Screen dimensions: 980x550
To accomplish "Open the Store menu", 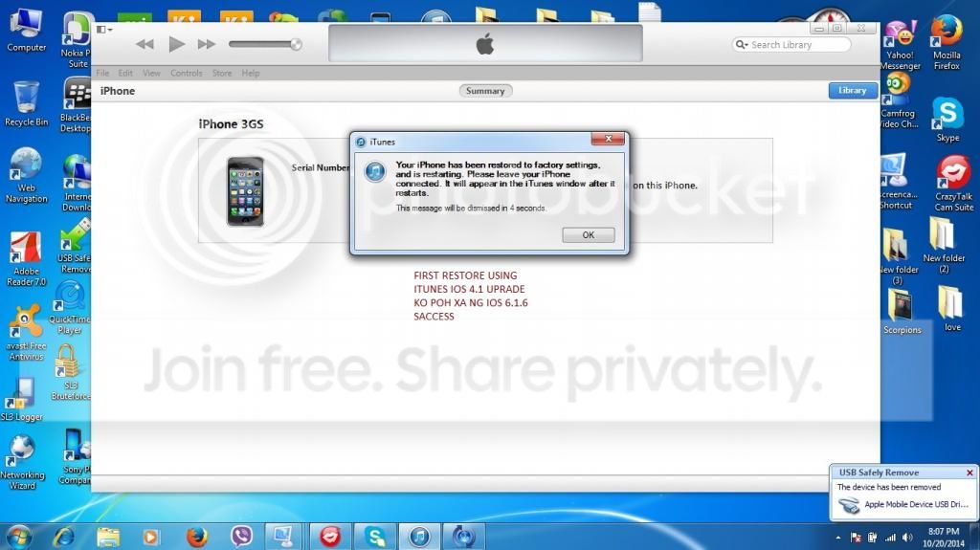I will click(x=221, y=74).
